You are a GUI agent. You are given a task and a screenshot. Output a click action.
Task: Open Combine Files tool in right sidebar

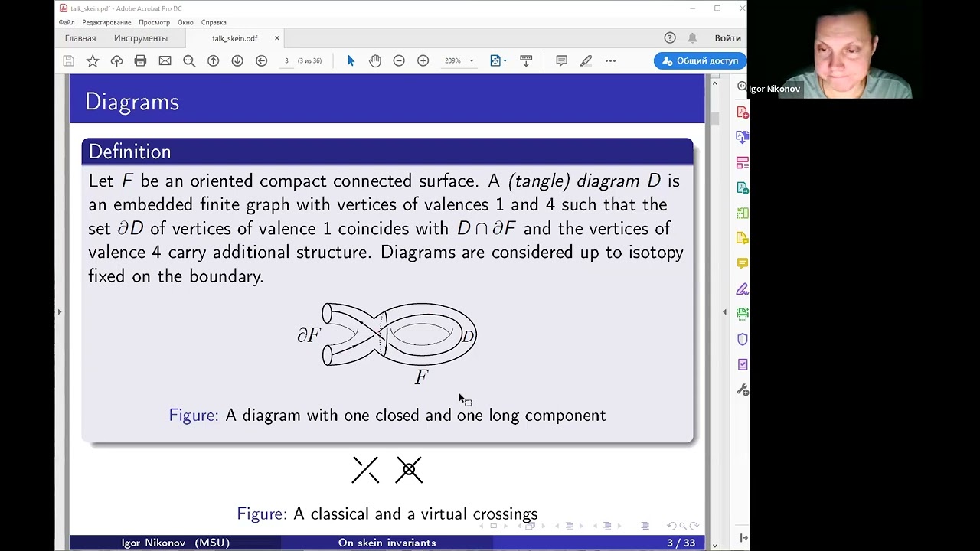coord(742,137)
